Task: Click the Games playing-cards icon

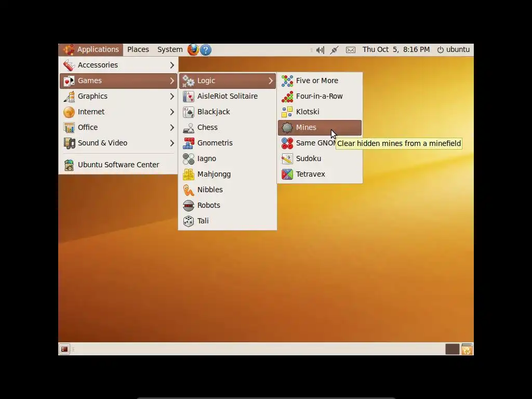Action: (x=69, y=81)
